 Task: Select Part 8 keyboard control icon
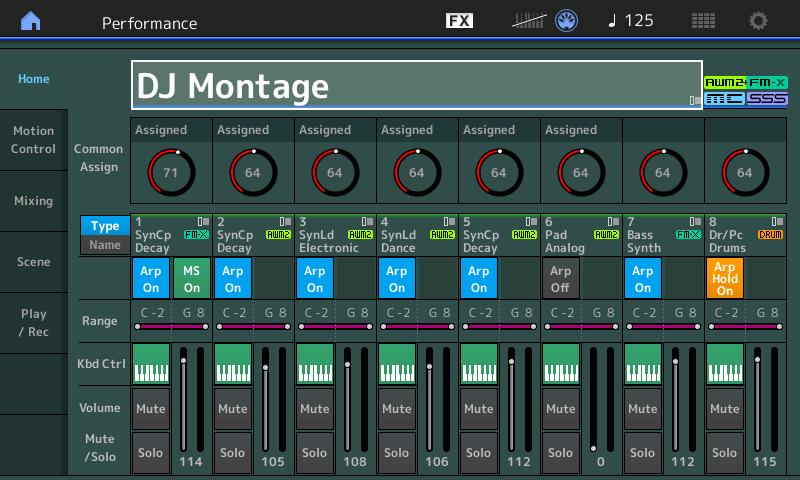pos(724,363)
